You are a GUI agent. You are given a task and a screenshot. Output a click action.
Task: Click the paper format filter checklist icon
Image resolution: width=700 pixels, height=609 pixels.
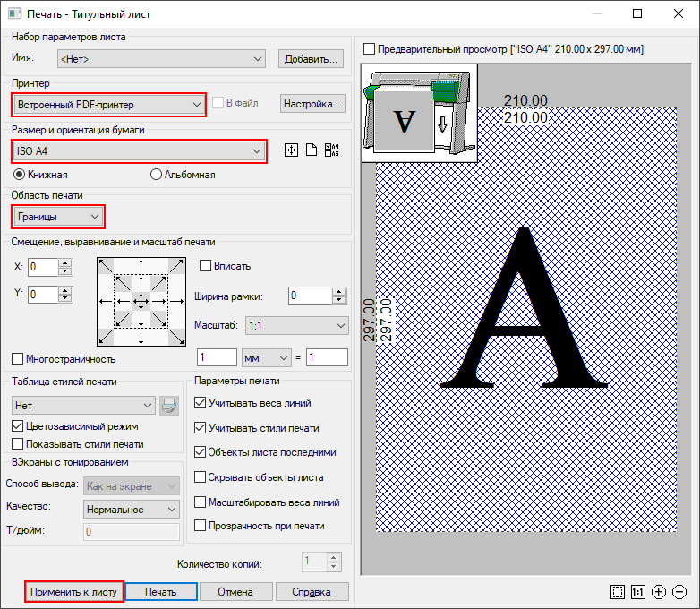pyautogui.click(x=332, y=150)
